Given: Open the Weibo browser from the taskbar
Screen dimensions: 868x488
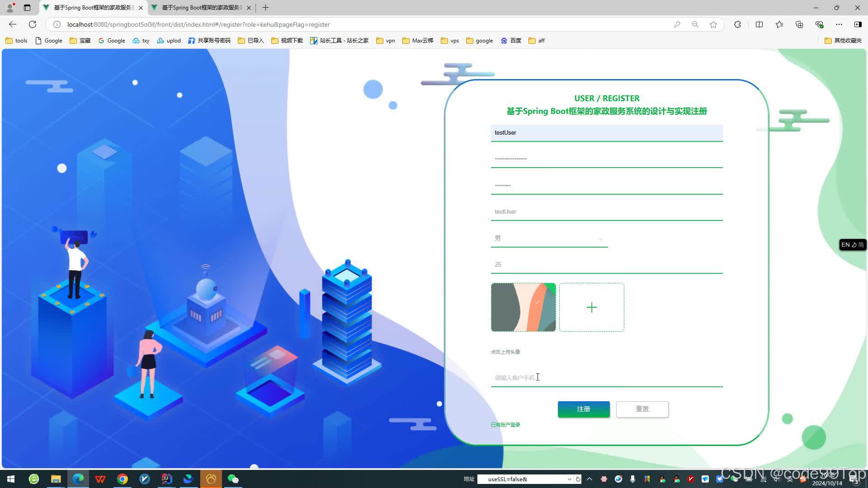Looking at the screenshot, I should (145, 479).
